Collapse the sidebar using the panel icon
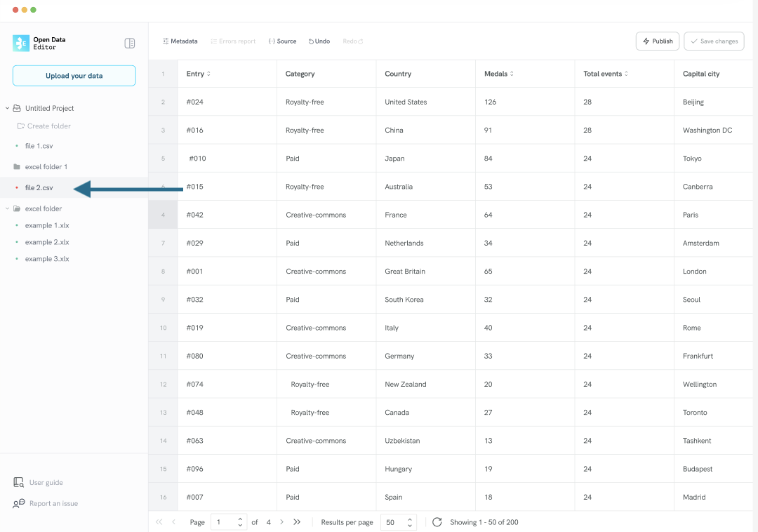758x532 pixels. 129,43
